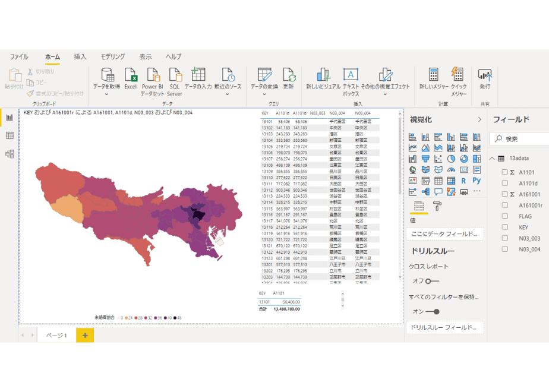The height and width of the screenshot is (392, 549).
Task: Open quick measure (クイックメジャー)
Action: click(x=458, y=82)
